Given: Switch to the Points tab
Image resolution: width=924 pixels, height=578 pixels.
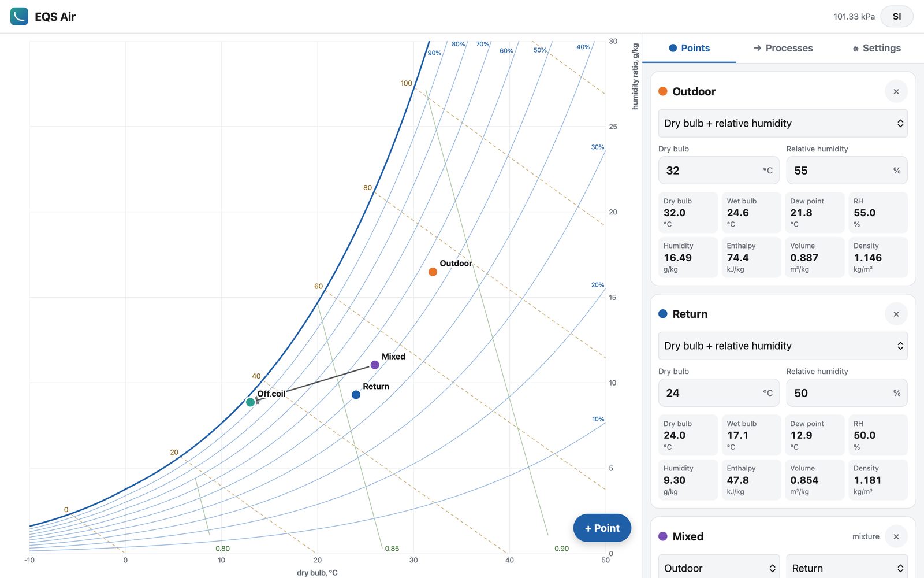Looking at the screenshot, I should click(x=689, y=48).
